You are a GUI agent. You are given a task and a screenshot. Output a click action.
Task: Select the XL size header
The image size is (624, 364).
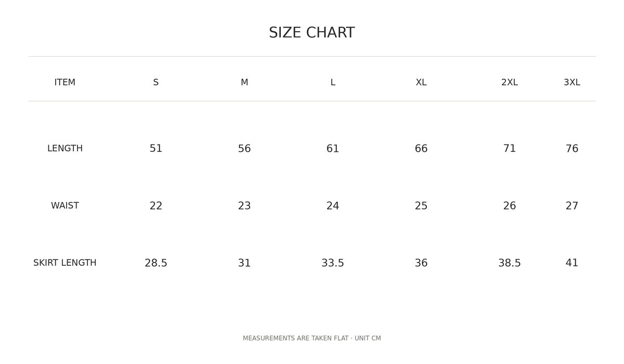[x=421, y=82]
